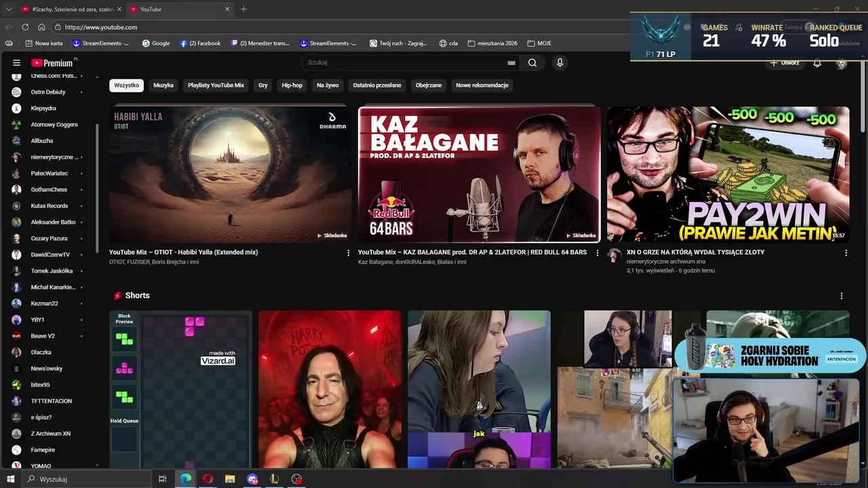Image resolution: width=868 pixels, height=488 pixels.
Task: Open Famepire channel avatar in sidebar
Action: point(16,450)
